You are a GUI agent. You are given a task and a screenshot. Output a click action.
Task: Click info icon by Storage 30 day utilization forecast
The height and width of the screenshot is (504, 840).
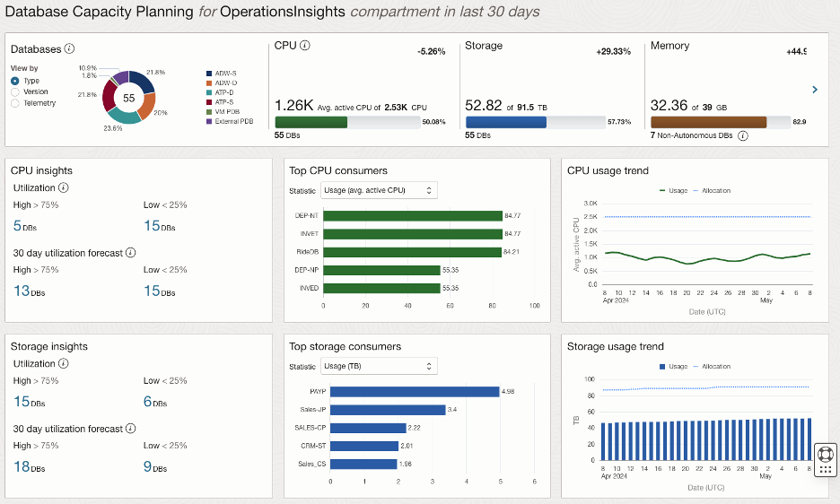click(x=130, y=429)
